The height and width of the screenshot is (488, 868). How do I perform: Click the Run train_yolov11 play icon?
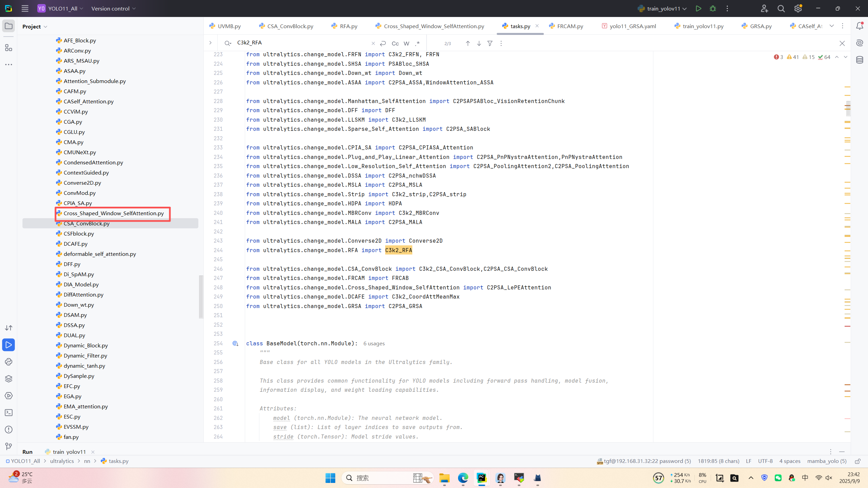pos(698,8)
